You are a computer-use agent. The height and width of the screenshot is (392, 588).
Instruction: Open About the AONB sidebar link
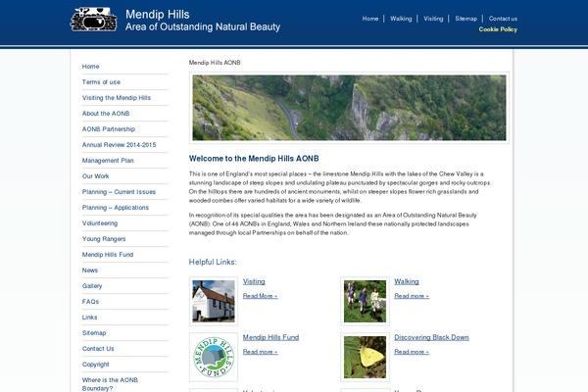106,114
